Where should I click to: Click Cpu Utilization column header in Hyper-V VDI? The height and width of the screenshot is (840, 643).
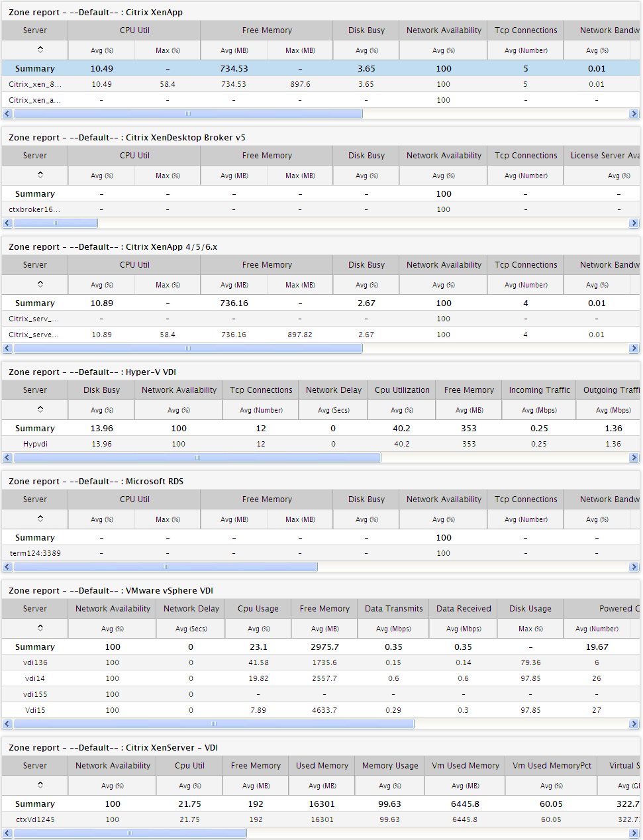[402, 390]
